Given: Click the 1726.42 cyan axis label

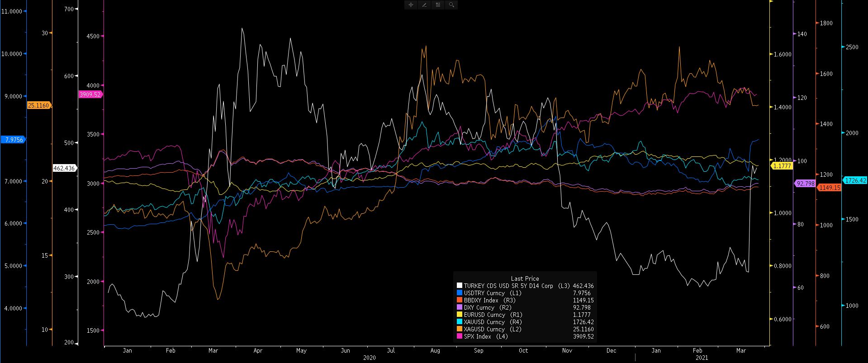Looking at the screenshot, I should (855, 180).
